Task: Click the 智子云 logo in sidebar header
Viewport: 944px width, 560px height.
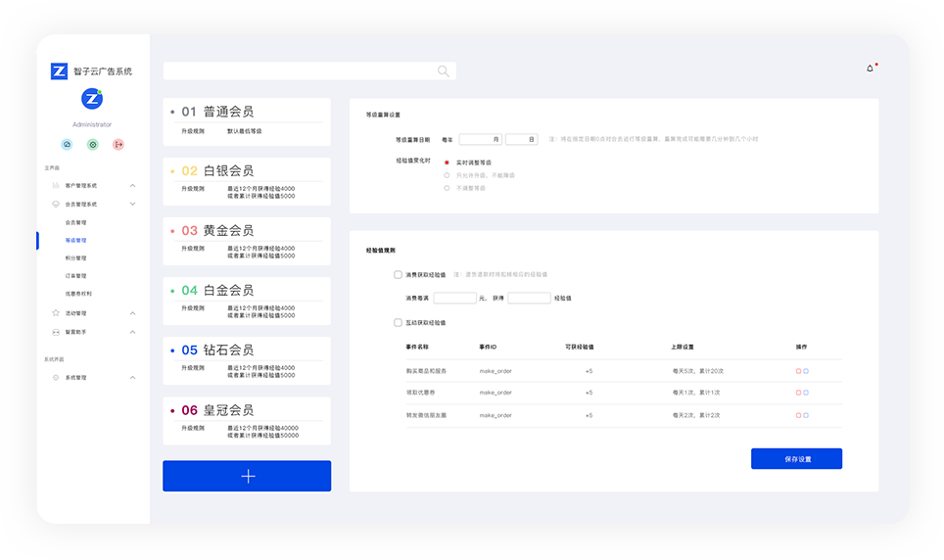Action: [x=59, y=71]
